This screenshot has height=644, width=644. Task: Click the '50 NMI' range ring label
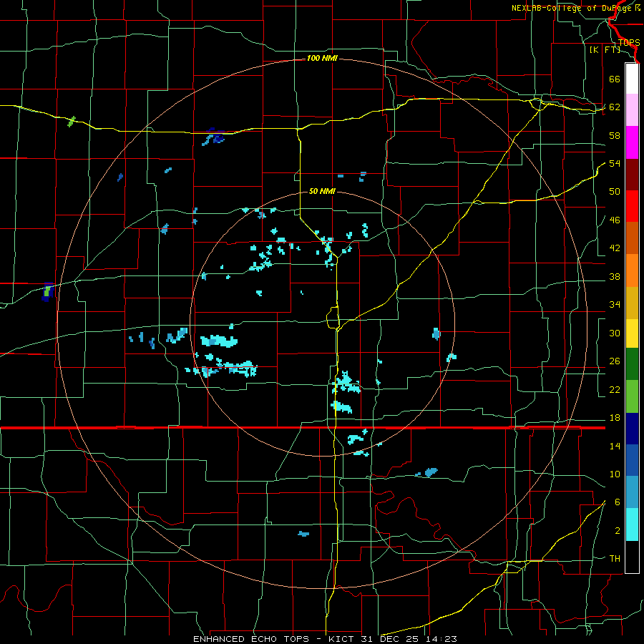tap(322, 191)
